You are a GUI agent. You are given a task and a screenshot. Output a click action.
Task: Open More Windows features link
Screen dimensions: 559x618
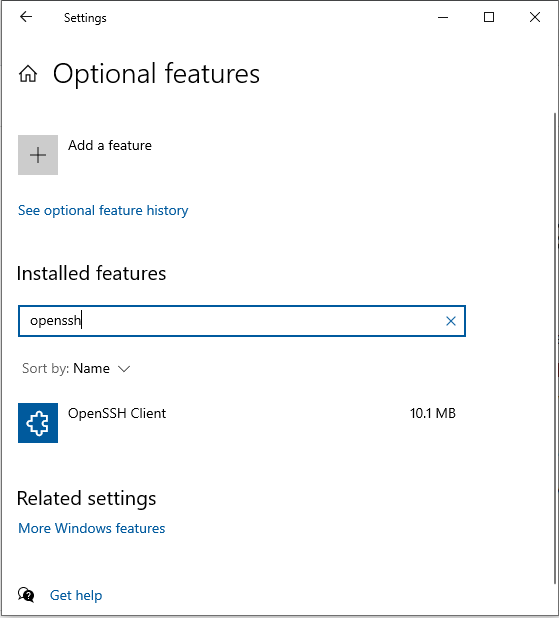point(91,528)
